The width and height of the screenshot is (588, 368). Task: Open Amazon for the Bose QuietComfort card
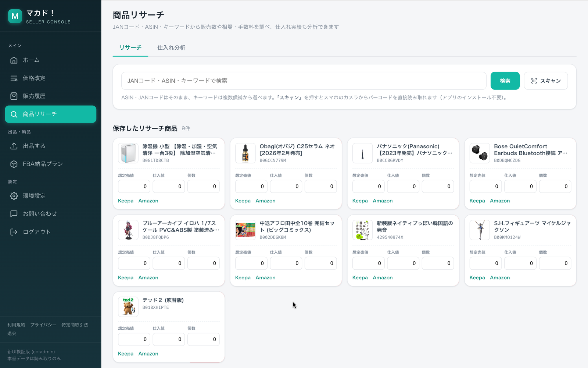tap(500, 201)
